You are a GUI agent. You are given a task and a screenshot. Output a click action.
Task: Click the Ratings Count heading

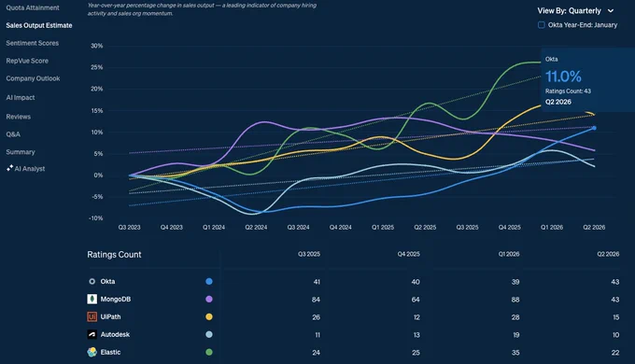pos(114,255)
